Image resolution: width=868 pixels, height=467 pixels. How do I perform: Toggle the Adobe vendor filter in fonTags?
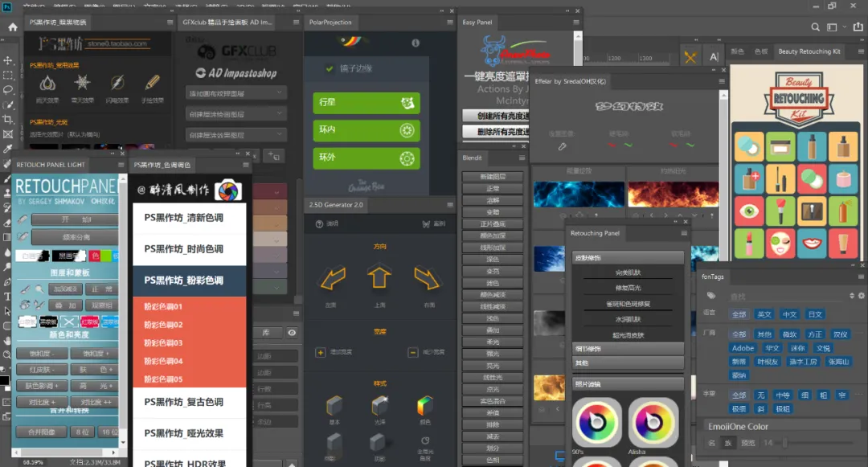click(x=743, y=348)
